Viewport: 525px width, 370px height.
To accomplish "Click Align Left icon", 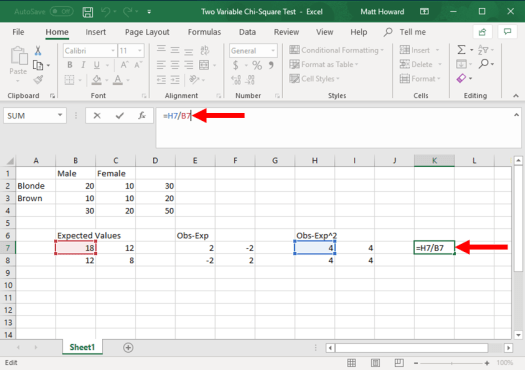I will coord(161,65).
